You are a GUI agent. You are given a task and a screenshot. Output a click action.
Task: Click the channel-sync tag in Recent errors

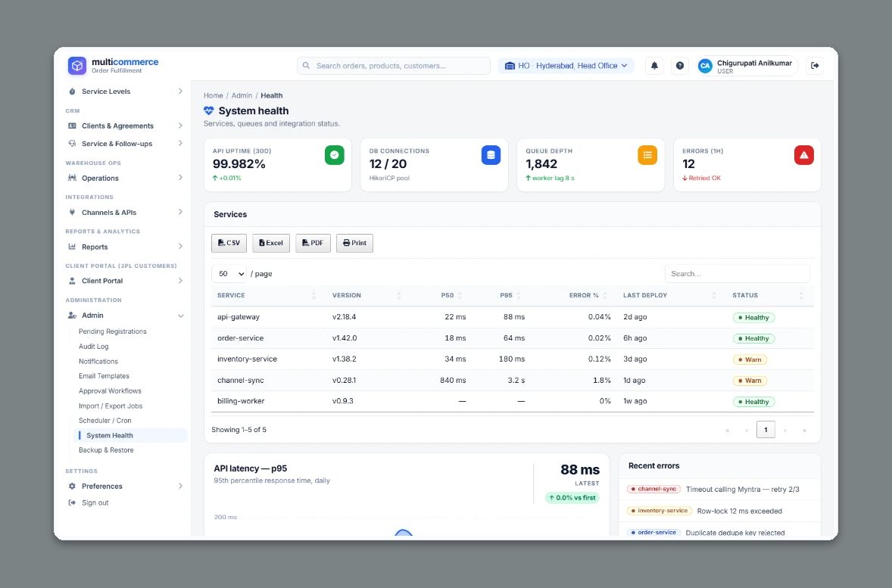point(653,490)
